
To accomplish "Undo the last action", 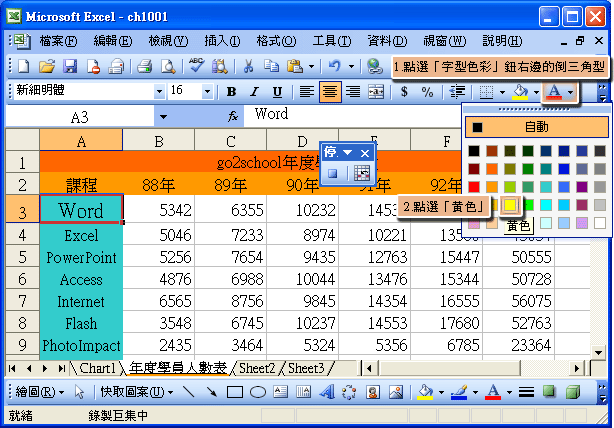I will [335, 66].
